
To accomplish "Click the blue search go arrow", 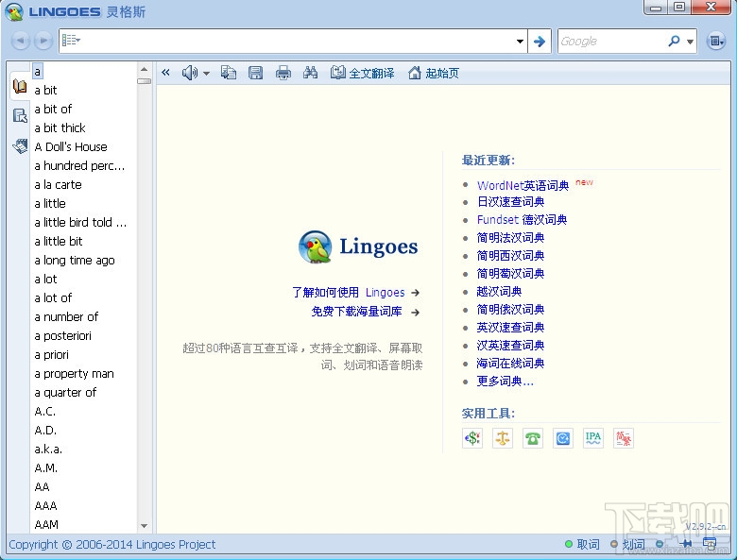I will point(540,42).
